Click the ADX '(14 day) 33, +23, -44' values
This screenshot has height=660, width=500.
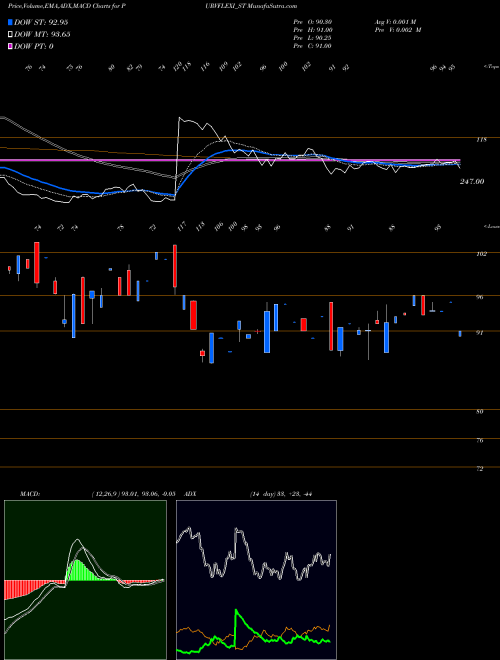click(281, 494)
